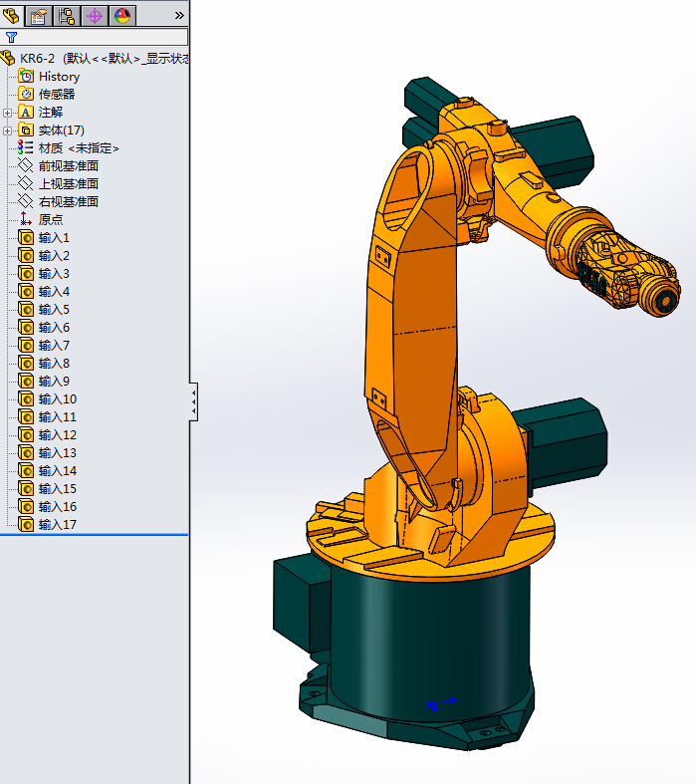Switch to the PropertyManager tab

(x=39, y=16)
